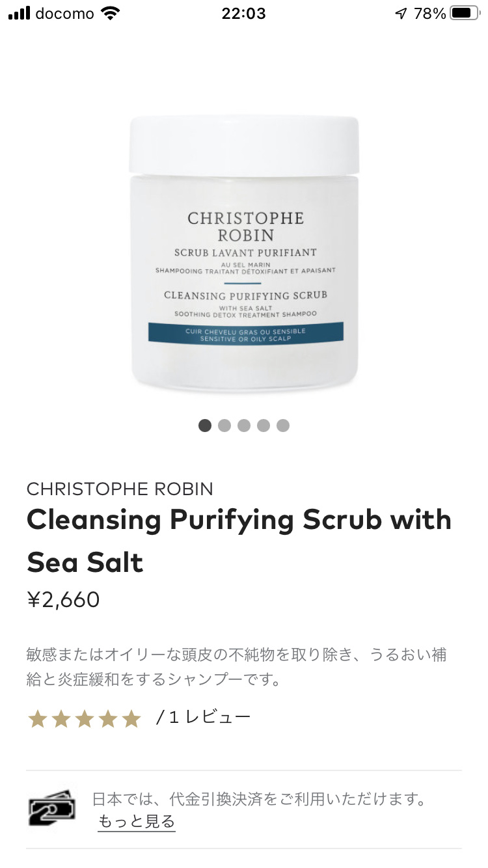Tap the cash on delivery payment icon
488x868 pixels.
coord(51,809)
